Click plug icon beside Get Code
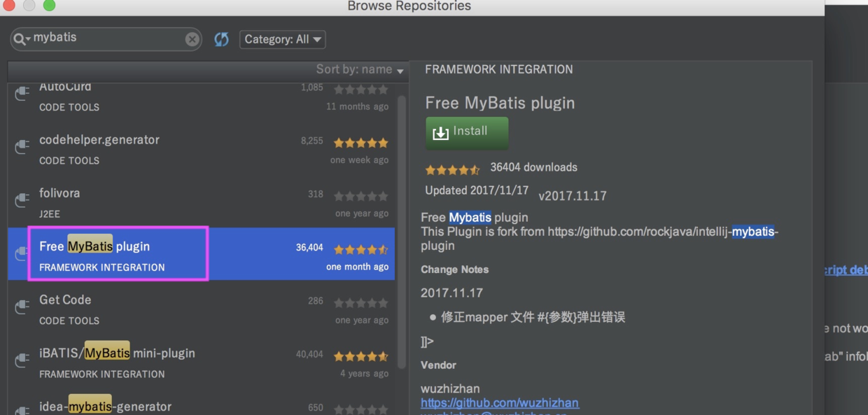The width and height of the screenshot is (868, 415). (22, 306)
